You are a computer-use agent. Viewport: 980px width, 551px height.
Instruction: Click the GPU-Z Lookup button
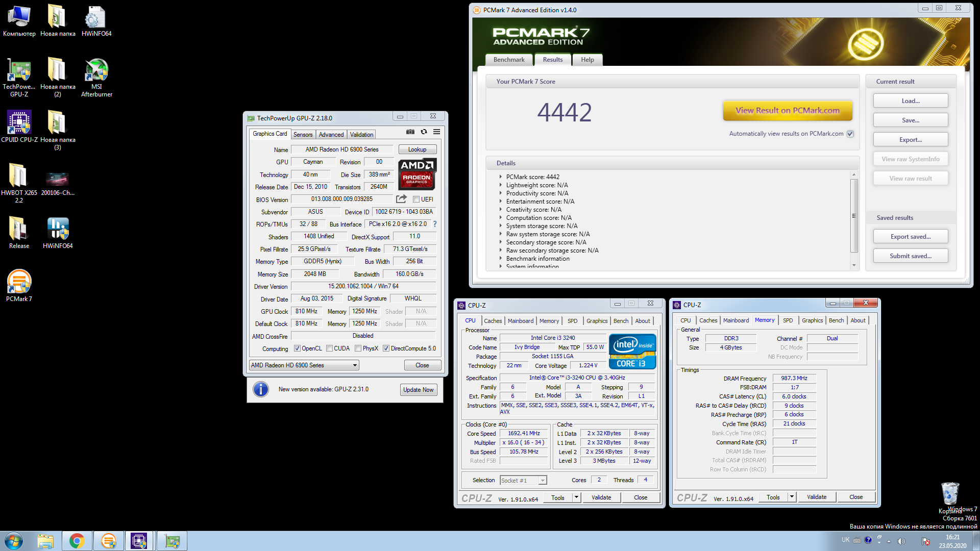[417, 149]
